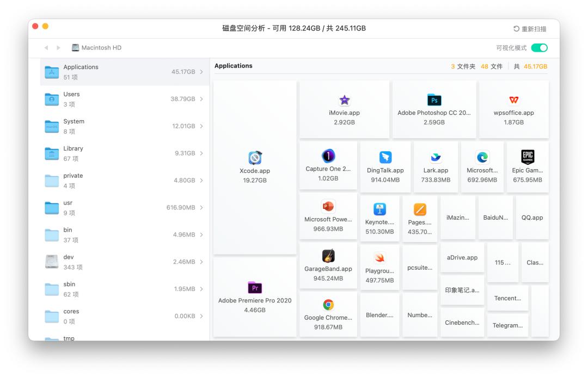
Task: Open the QQ.app tile
Action: pyautogui.click(x=532, y=218)
